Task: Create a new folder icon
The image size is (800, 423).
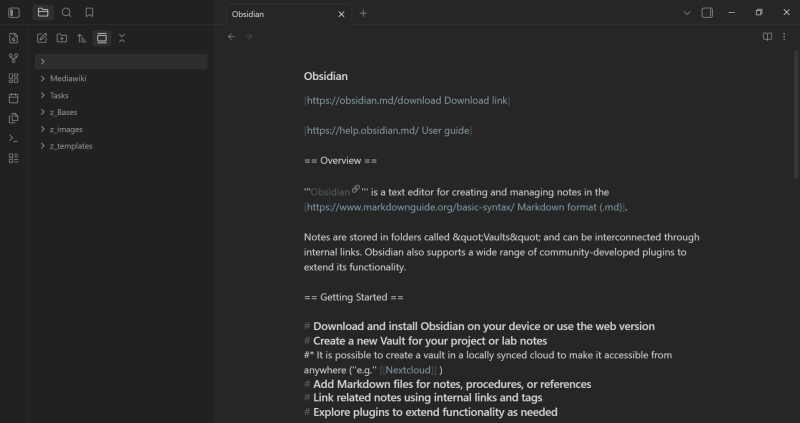Action: pos(62,38)
